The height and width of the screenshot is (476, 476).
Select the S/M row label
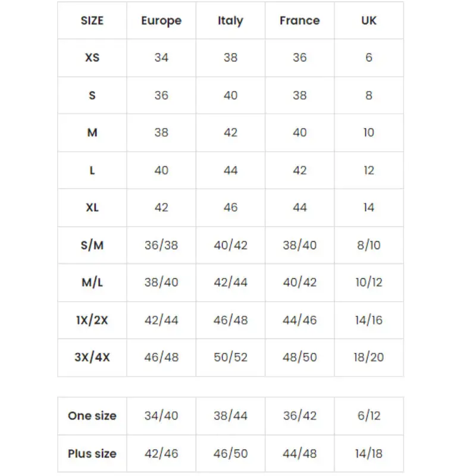(92, 245)
